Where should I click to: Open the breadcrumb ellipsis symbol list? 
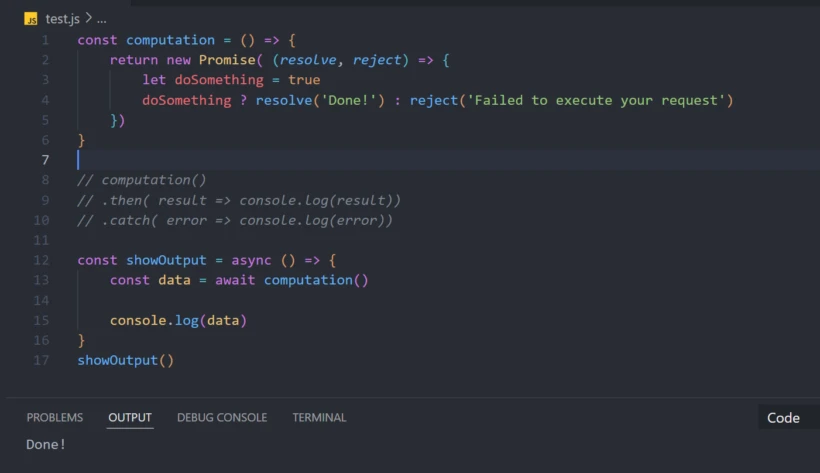point(101,19)
